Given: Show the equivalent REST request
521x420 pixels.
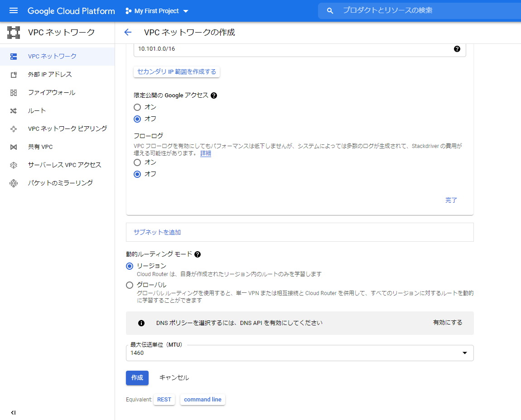Looking at the screenshot, I should point(164,400).
